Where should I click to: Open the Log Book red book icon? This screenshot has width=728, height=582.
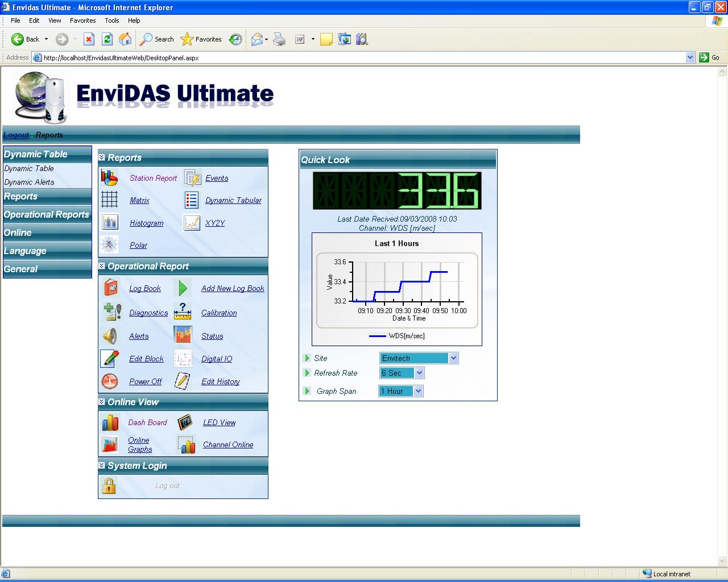[112, 288]
